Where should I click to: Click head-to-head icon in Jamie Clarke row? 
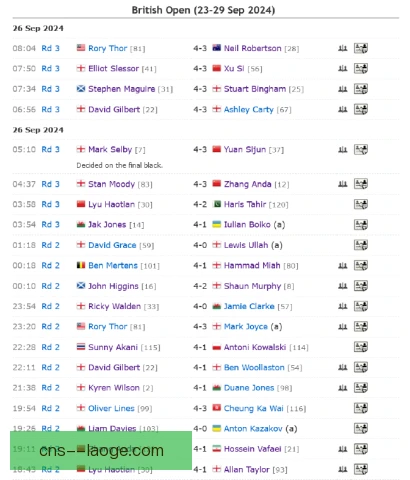click(343, 306)
